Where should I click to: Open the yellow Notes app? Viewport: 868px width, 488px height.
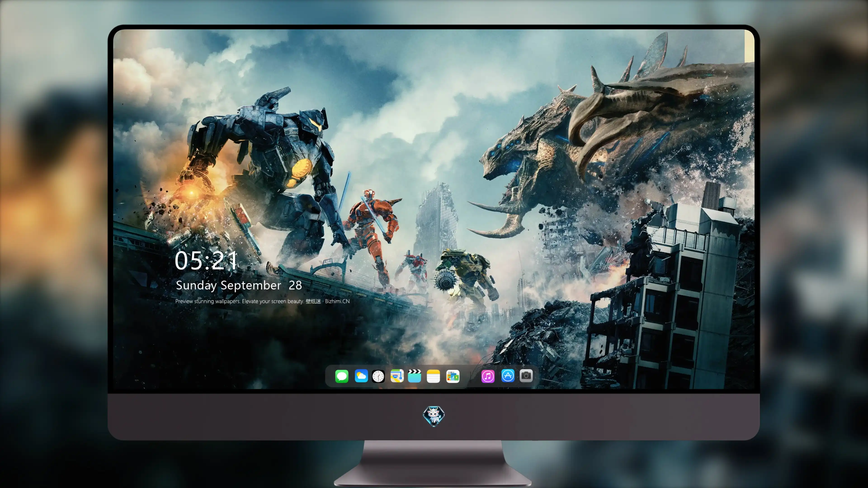pos(433,376)
